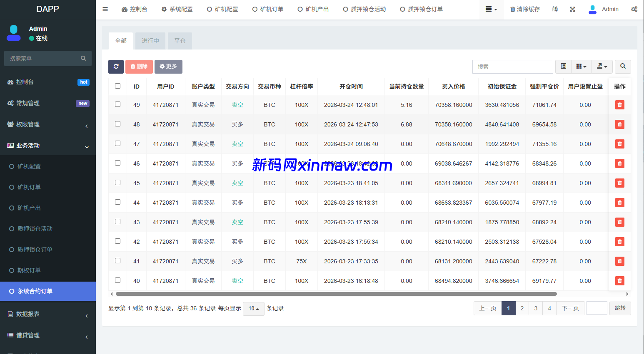
Task: Open the page size 10 dropdown
Action: tap(253, 309)
